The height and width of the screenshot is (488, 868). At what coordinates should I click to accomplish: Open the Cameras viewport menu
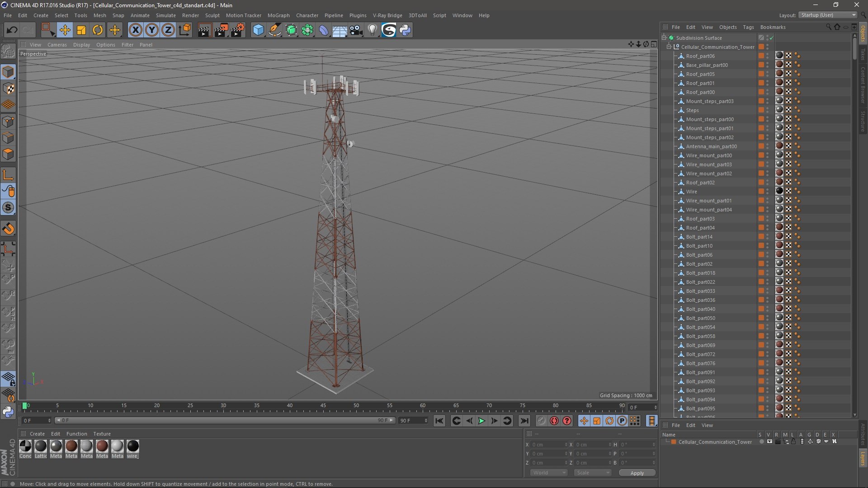coord(57,45)
